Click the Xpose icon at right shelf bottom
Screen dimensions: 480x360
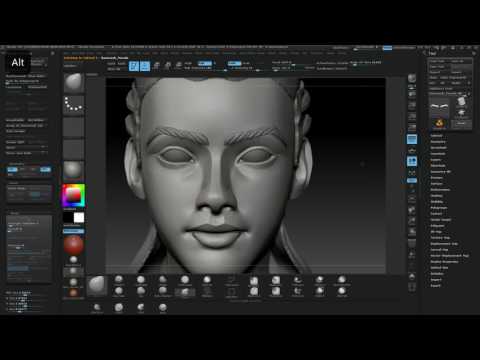[x=412, y=287]
